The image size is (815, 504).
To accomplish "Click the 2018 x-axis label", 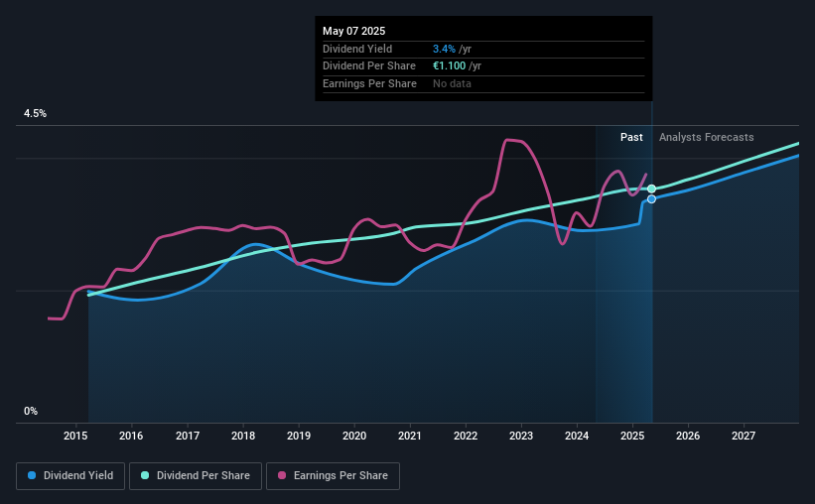I will (x=243, y=436).
